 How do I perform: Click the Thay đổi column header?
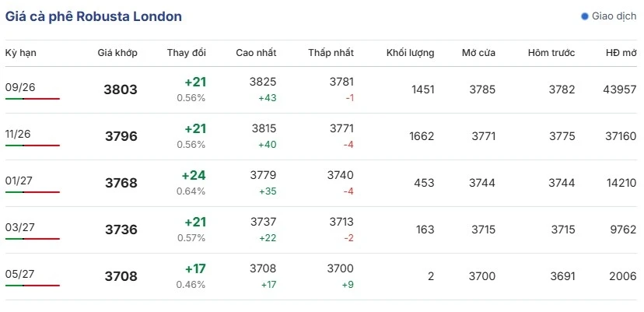click(x=187, y=53)
